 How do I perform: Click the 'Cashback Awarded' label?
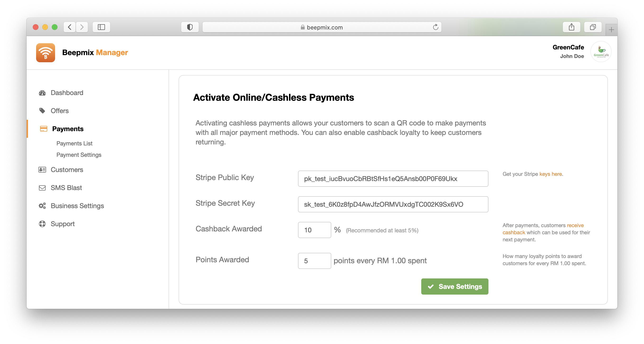click(x=228, y=229)
